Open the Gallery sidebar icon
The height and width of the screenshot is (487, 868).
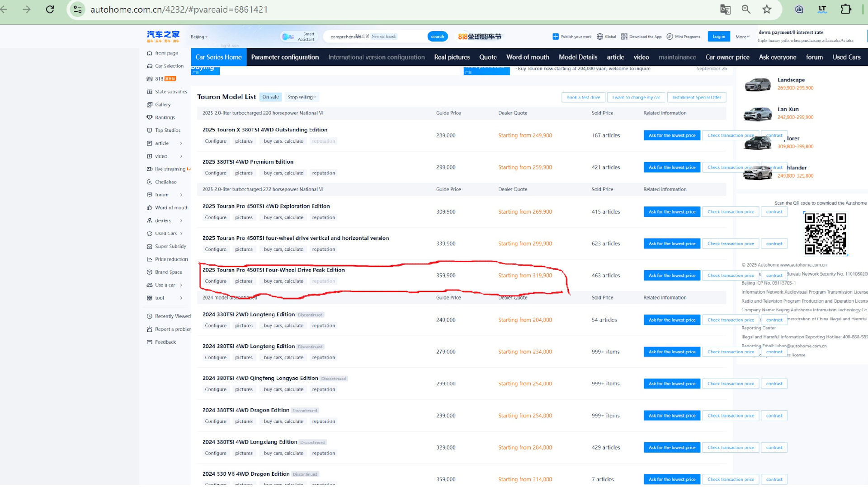tap(150, 105)
